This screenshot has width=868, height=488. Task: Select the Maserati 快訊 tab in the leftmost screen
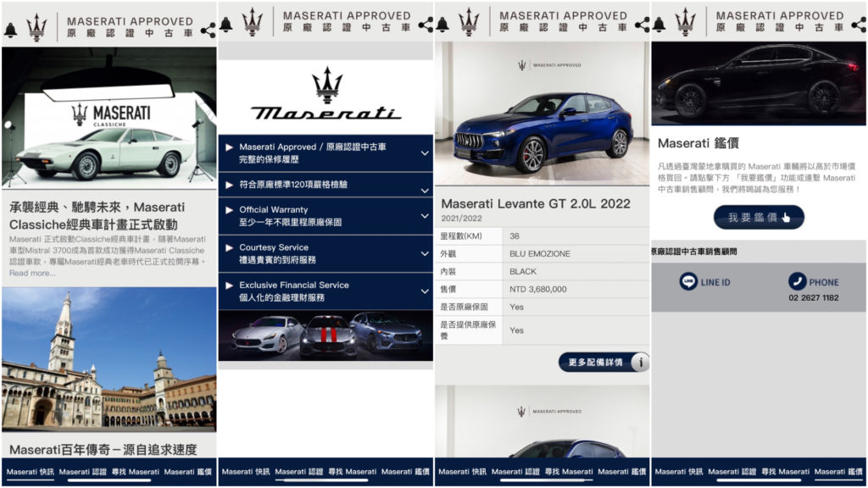[31, 472]
